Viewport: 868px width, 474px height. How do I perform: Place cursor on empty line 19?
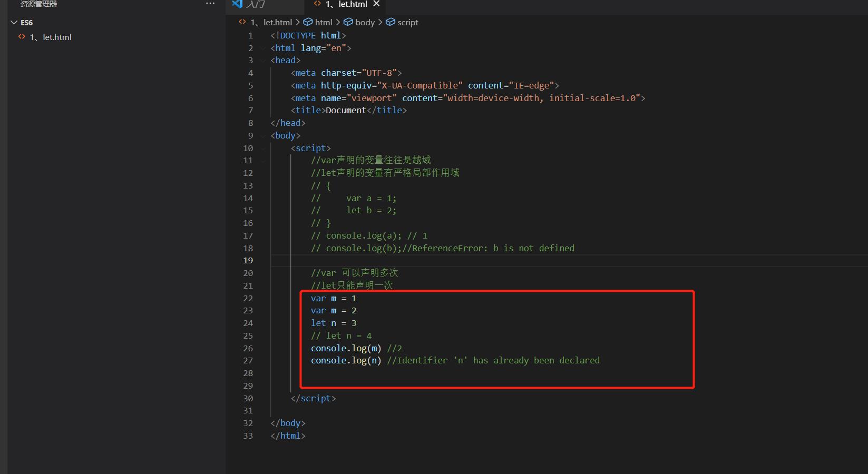[x=569, y=260]
